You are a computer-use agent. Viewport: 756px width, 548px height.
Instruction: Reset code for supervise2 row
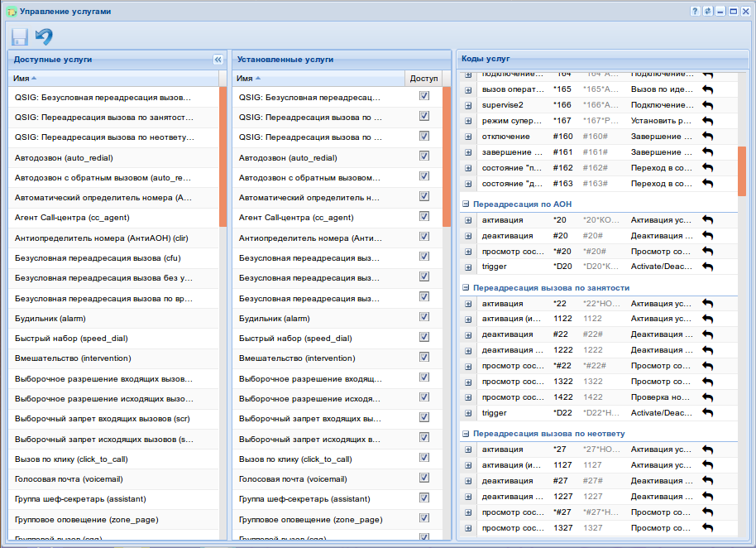[707, 105]
